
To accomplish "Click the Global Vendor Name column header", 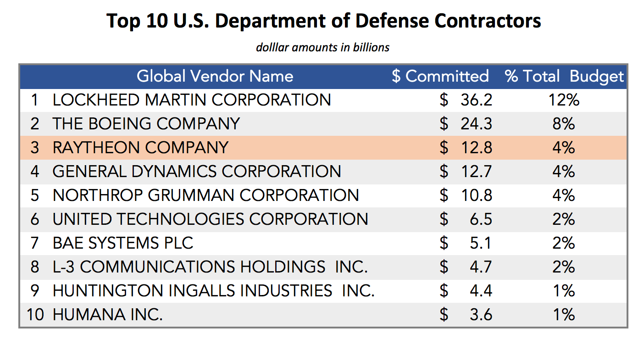I will click(x=215, y=76).
